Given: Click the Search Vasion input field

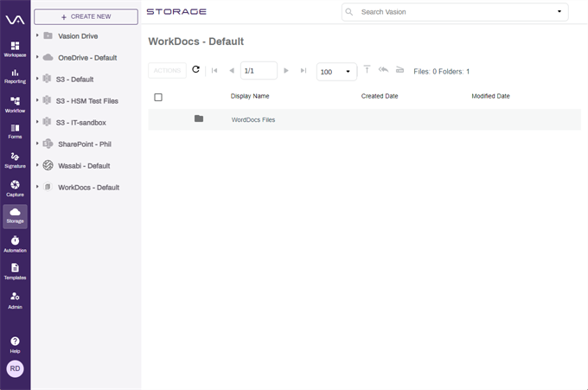Looking at the screenshot, I should click(455, 12).
